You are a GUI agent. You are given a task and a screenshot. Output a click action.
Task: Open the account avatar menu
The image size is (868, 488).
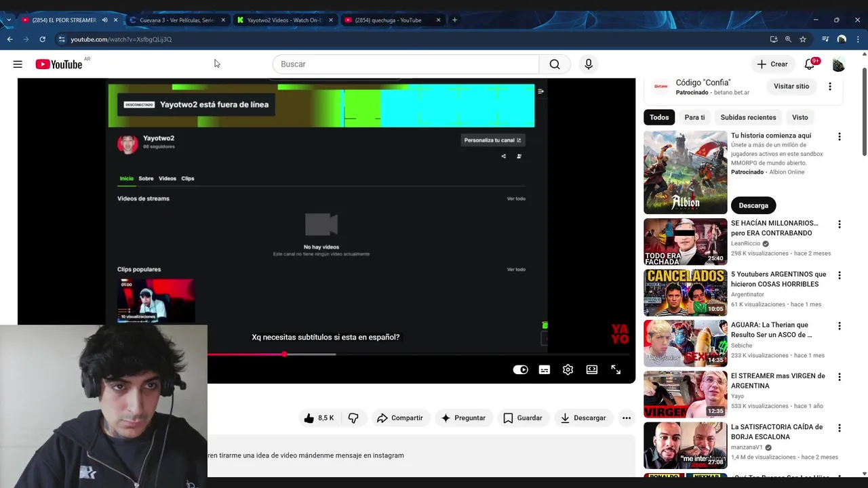[839, 64]
